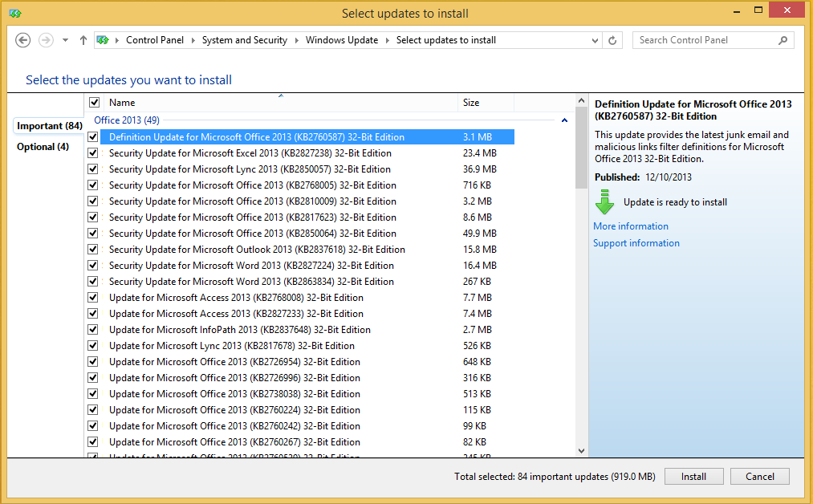
Task: Select Security Update for Office 2013 KB2817623
Action: pos(253,217)
